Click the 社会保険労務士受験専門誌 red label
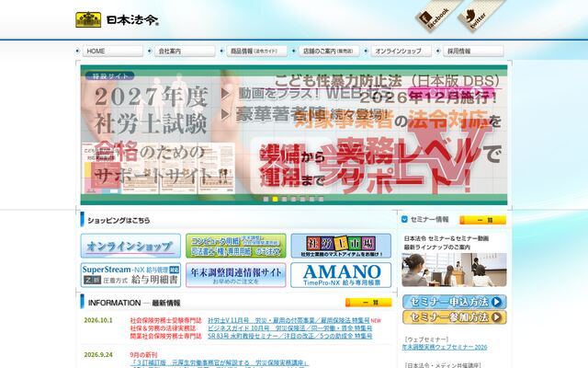 click(165, 321)
